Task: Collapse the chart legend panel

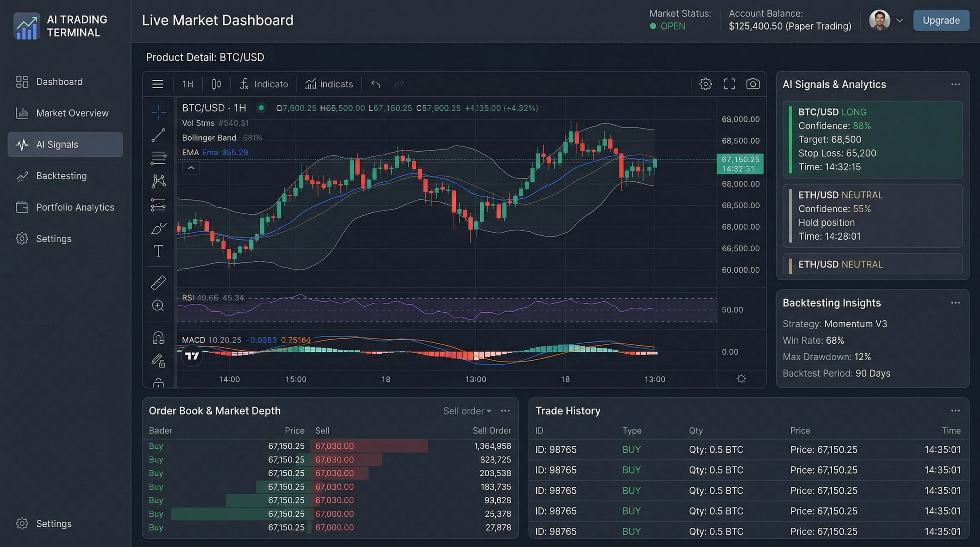Action: tap(191, 168)
